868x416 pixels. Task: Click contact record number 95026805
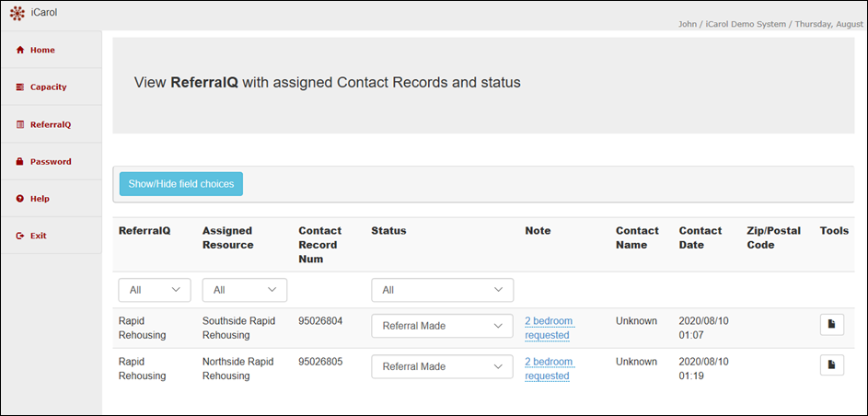click(x=320, y=362)
